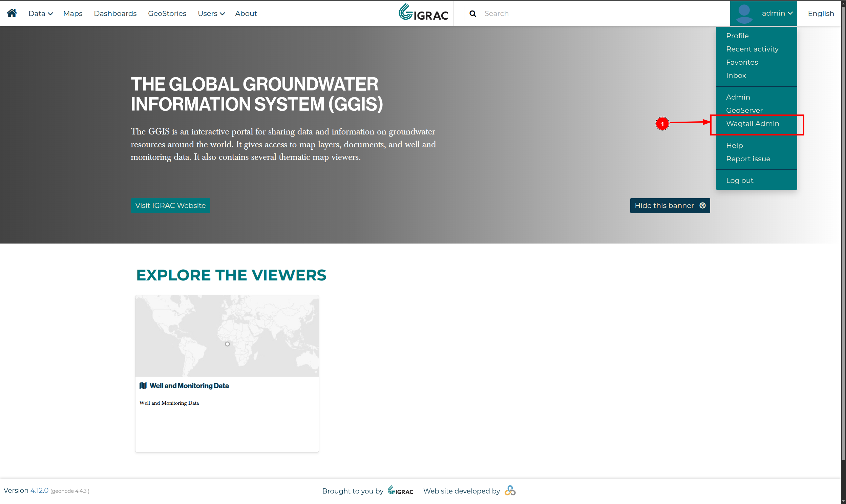This screenshot has width=846, height=504.
Task: Expand the Data dropdown menu
Action: click(41, 13)
